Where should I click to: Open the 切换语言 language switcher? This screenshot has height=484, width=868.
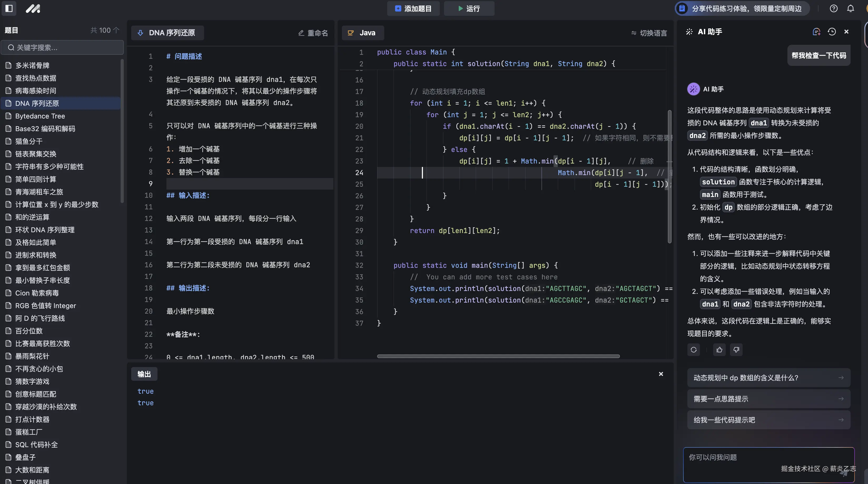coord(648,33)
